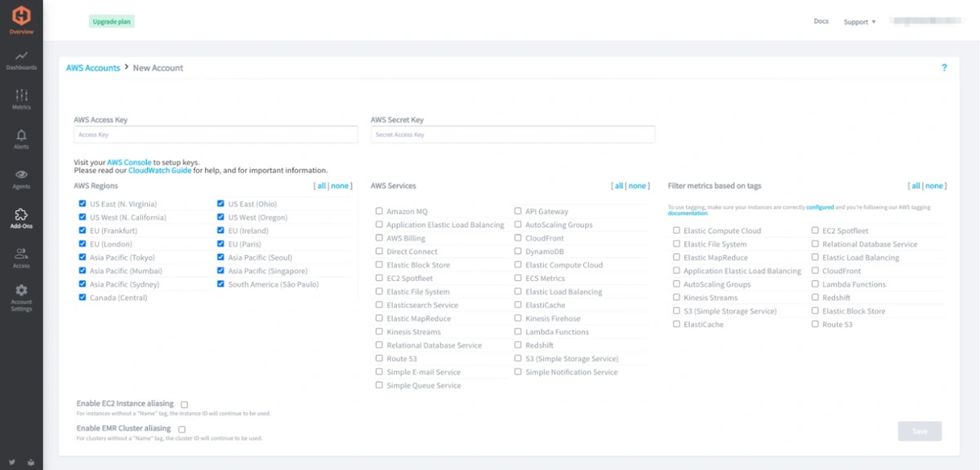Open the CloudWatch Guide link

pyautogui.click(x=160, y=171)
